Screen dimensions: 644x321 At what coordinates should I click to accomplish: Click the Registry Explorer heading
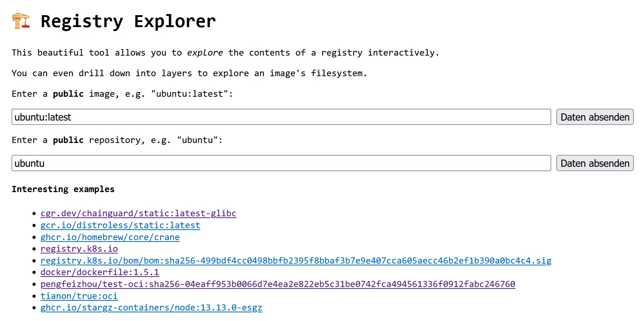pos(128,21)
